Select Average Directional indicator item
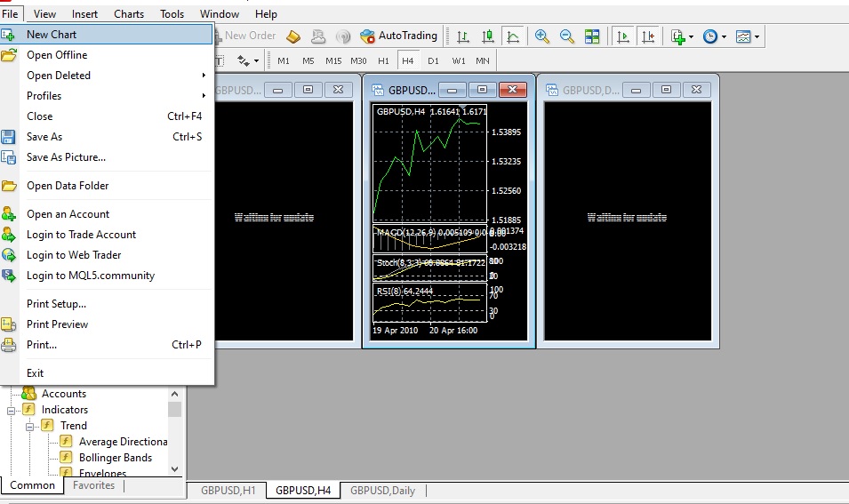The image size is (849, 504). click(x=123, y=442)
